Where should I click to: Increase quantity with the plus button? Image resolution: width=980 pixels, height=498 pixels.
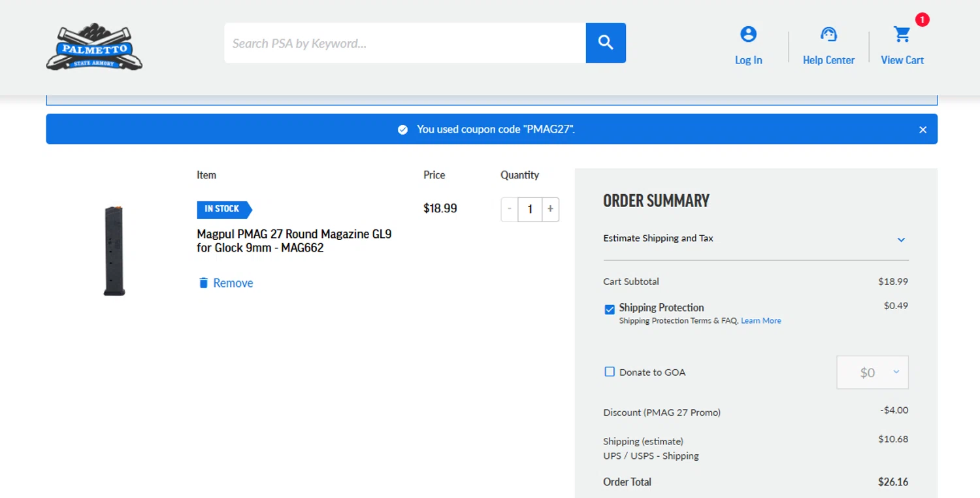click(x=550, y=209)
